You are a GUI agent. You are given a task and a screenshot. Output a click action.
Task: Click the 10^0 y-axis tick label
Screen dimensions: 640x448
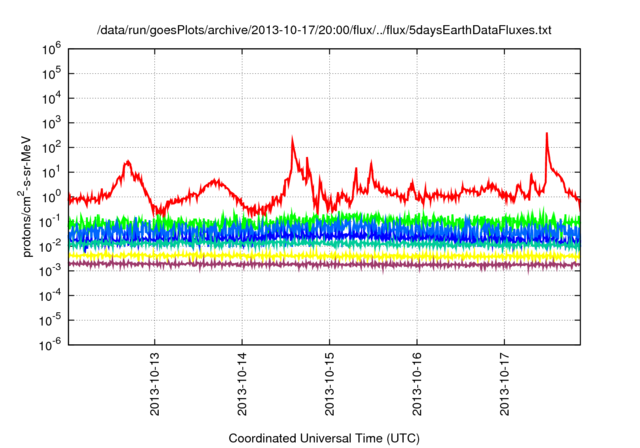pyautogui.click(x=51, y=197)
